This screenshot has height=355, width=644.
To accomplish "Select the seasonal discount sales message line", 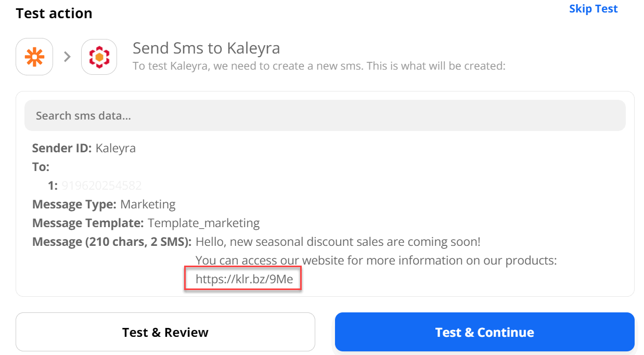I will coord(338,242).
